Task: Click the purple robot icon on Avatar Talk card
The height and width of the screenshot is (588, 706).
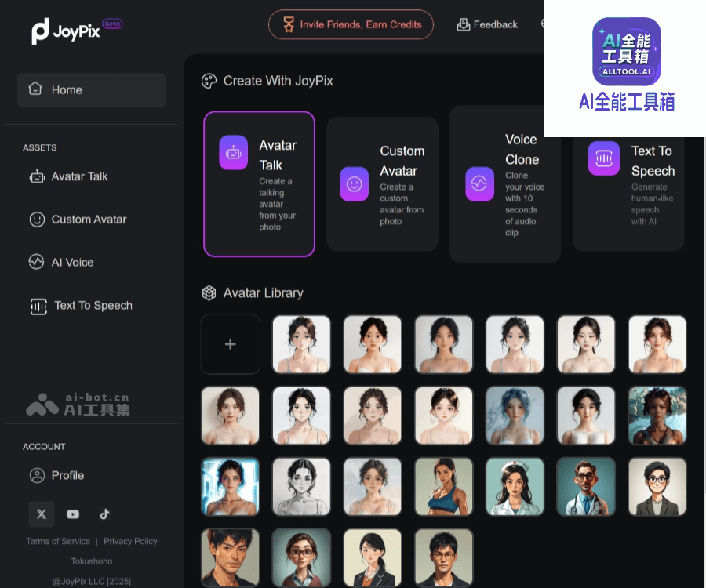Action: [x=233, y=153]
